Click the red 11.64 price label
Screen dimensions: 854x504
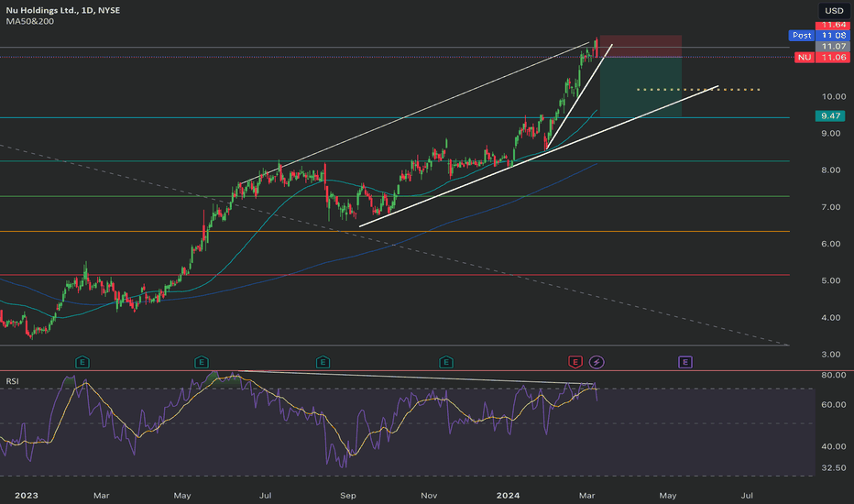832,25
